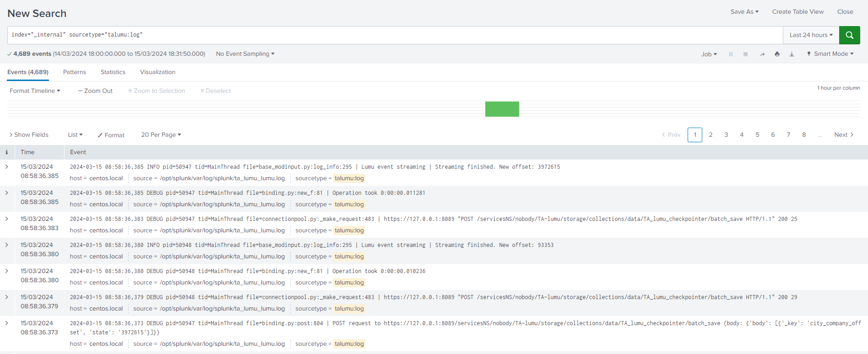Click the green timeline bar

click(x=502, y=109)
